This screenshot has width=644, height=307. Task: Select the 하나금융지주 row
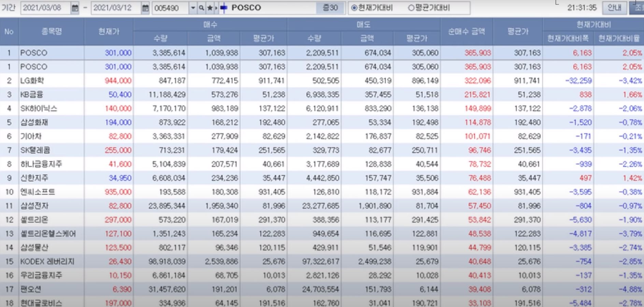322,164
